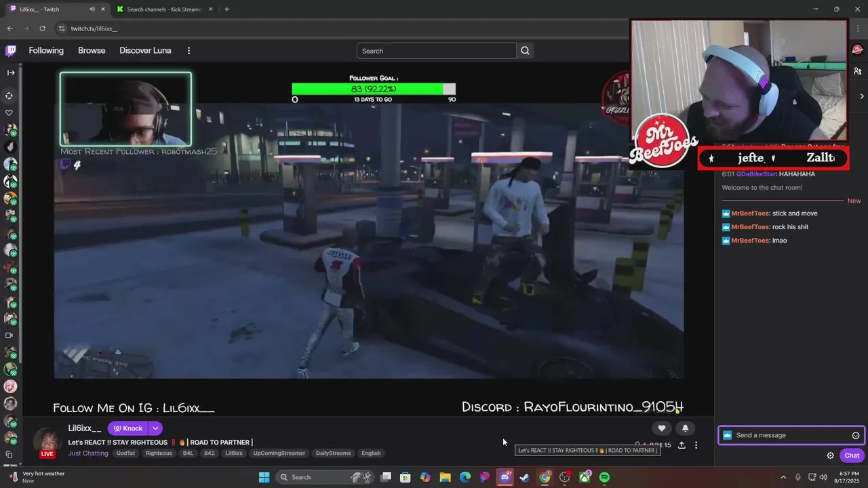Open the Stories icon in left sidebar
868x488 pixels.
tap(9, 96)
